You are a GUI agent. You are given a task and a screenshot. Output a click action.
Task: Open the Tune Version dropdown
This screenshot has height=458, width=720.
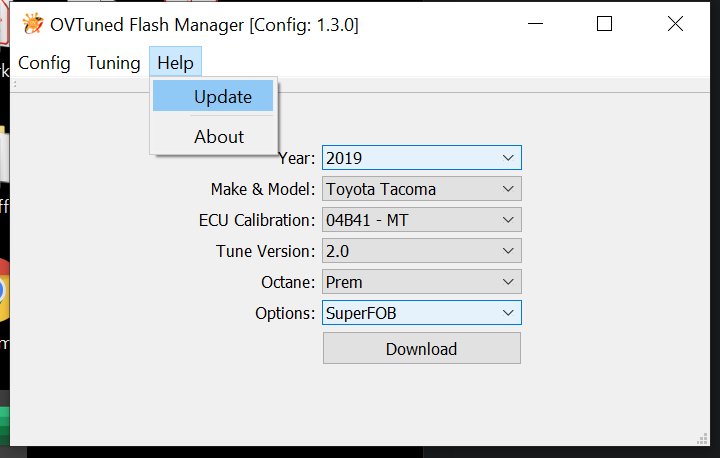click(x=422, y=251)
